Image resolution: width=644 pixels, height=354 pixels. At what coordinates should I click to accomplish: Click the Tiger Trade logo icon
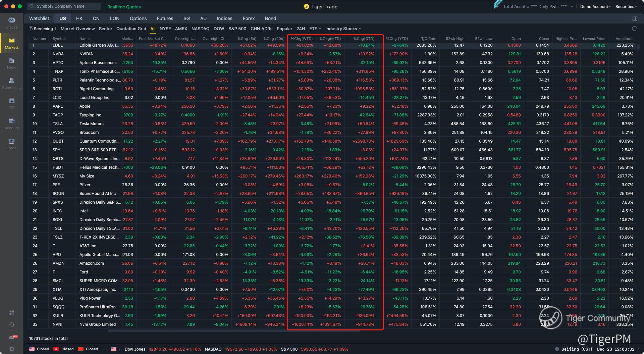pos(306,6)
